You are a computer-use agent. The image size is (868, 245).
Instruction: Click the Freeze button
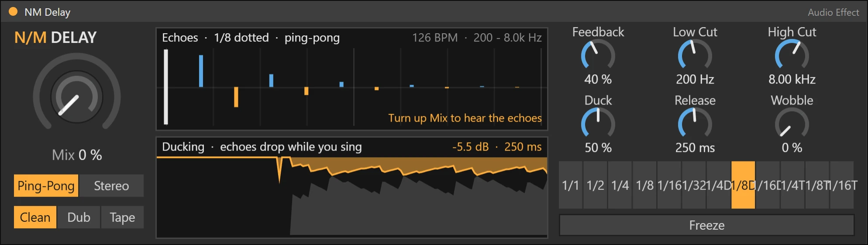706,225
